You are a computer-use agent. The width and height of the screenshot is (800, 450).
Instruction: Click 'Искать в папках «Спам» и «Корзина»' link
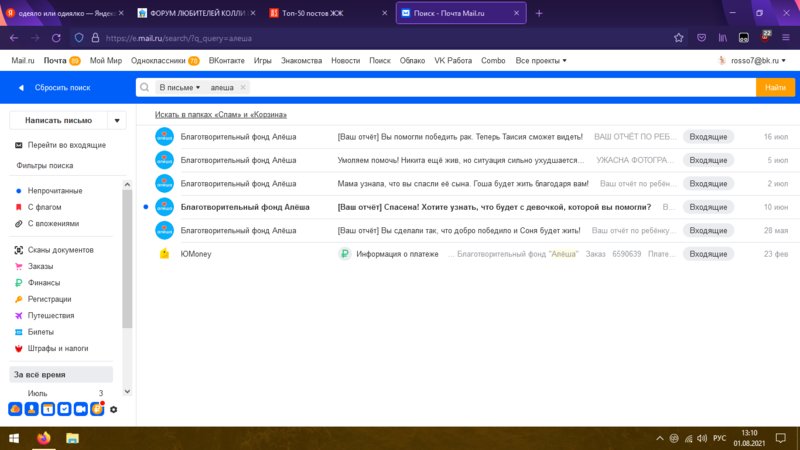(220, 114)
